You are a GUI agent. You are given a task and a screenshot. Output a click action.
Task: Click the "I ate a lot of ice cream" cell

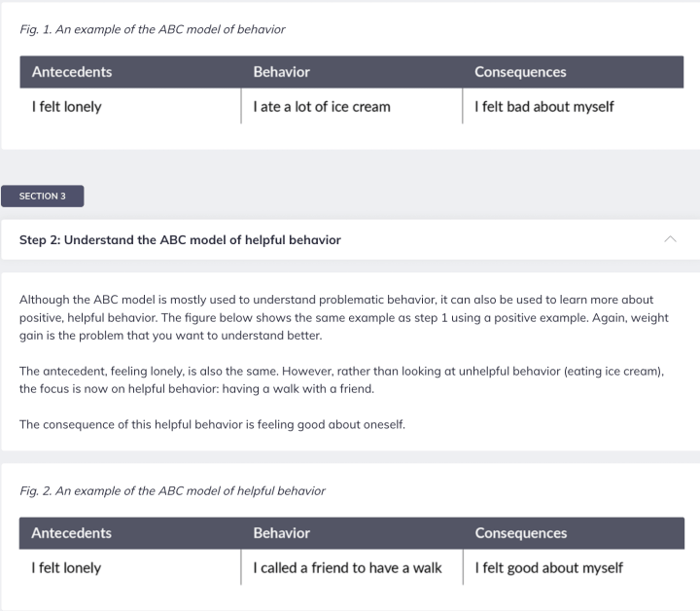(322, 106)
